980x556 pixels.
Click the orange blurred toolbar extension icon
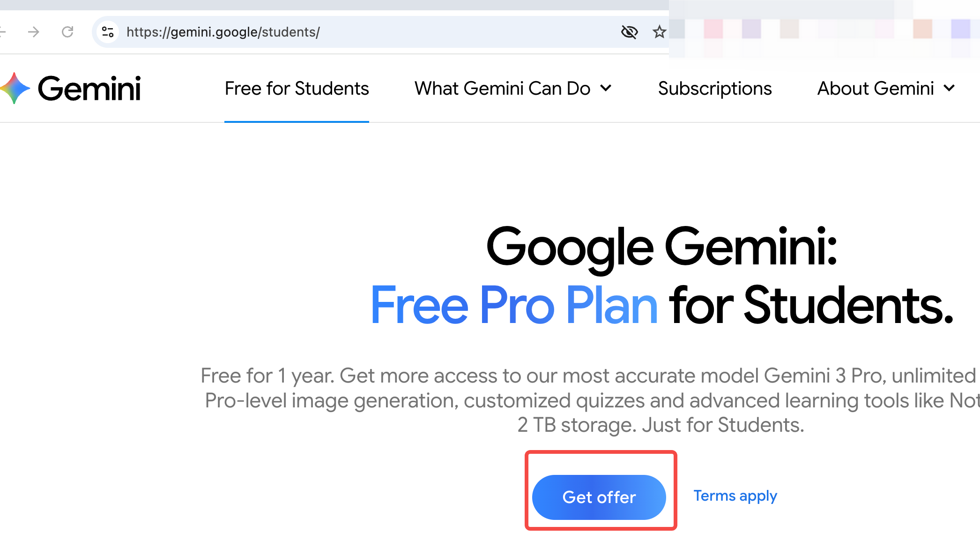[922, 29]
